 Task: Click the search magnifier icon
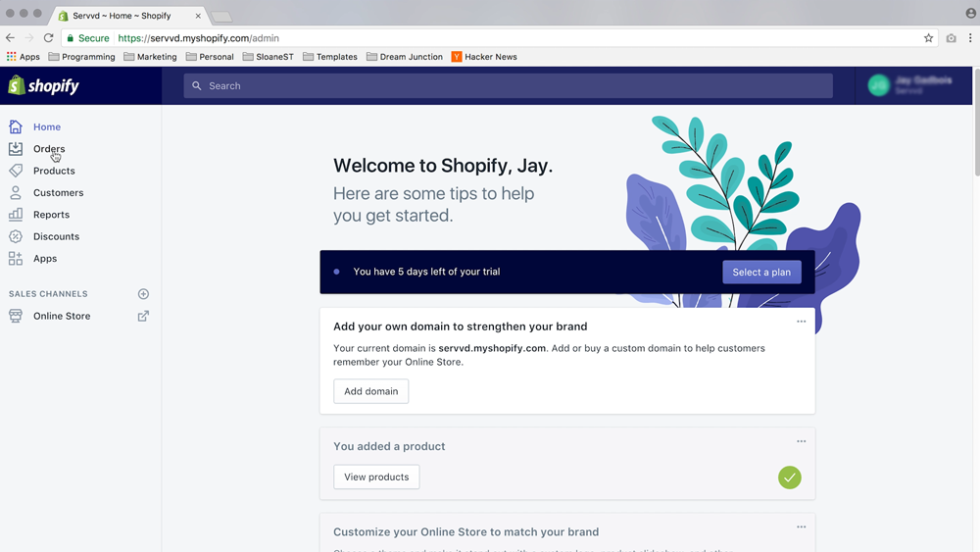tap(197, 85)
